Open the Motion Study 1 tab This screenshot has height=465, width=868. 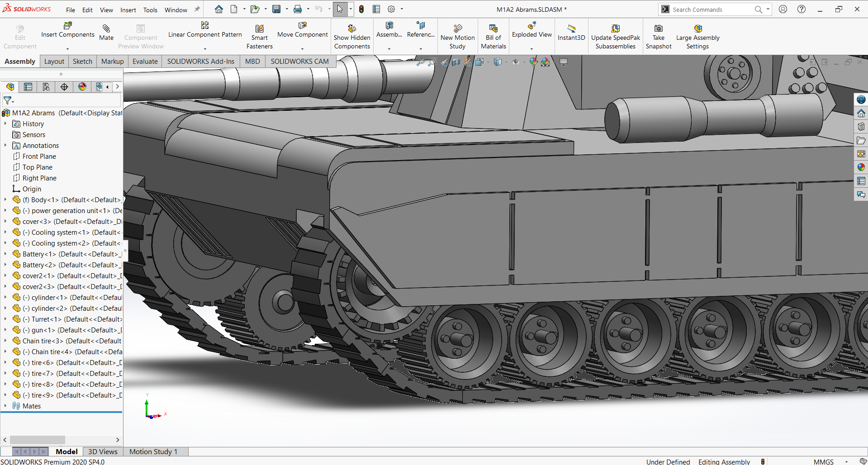[x=153, y=451]
